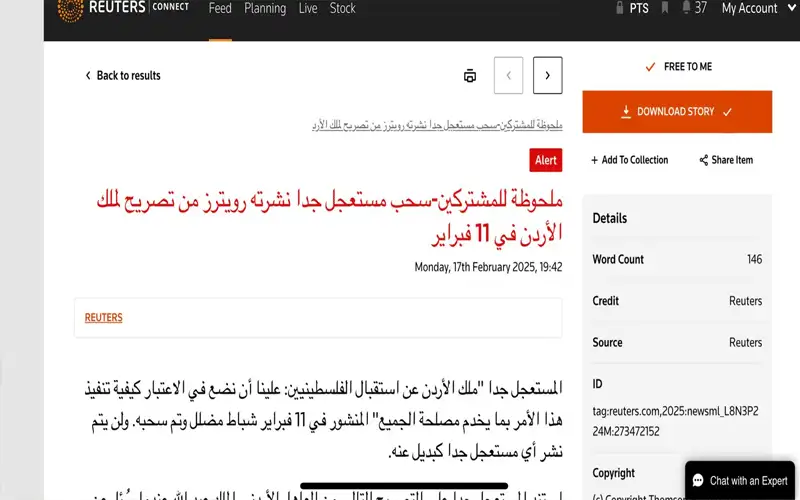Screen dimensions: 800x500
Task: Go to the Stock tab
Action: point(342,8)
